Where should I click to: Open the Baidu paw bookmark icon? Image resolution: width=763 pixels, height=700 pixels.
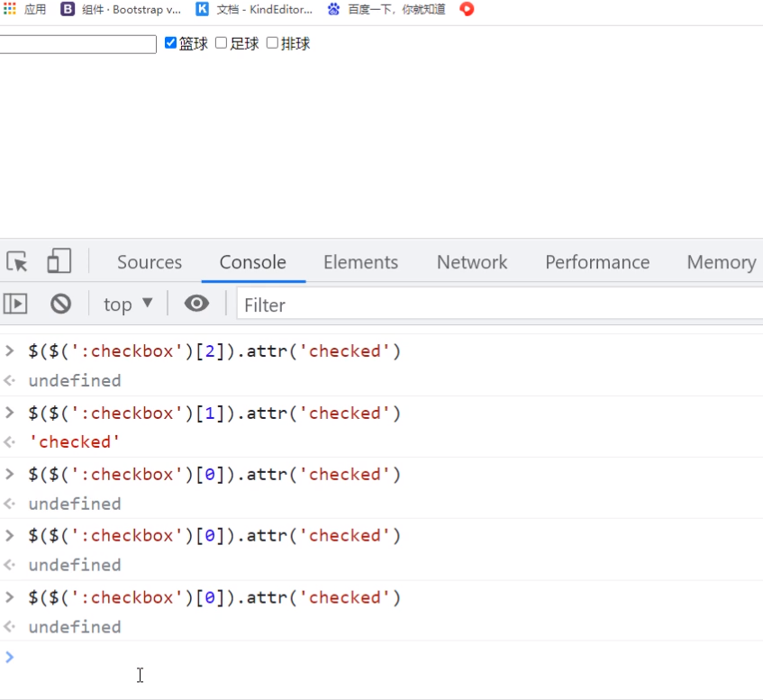pyautogui.click(x=333, y=9)
